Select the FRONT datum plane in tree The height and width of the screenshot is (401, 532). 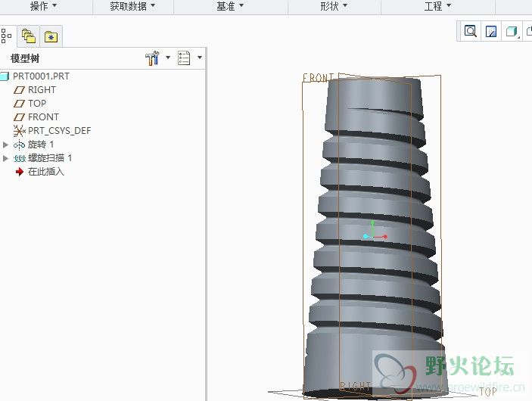pyautogui.click(x=43, y=117)
